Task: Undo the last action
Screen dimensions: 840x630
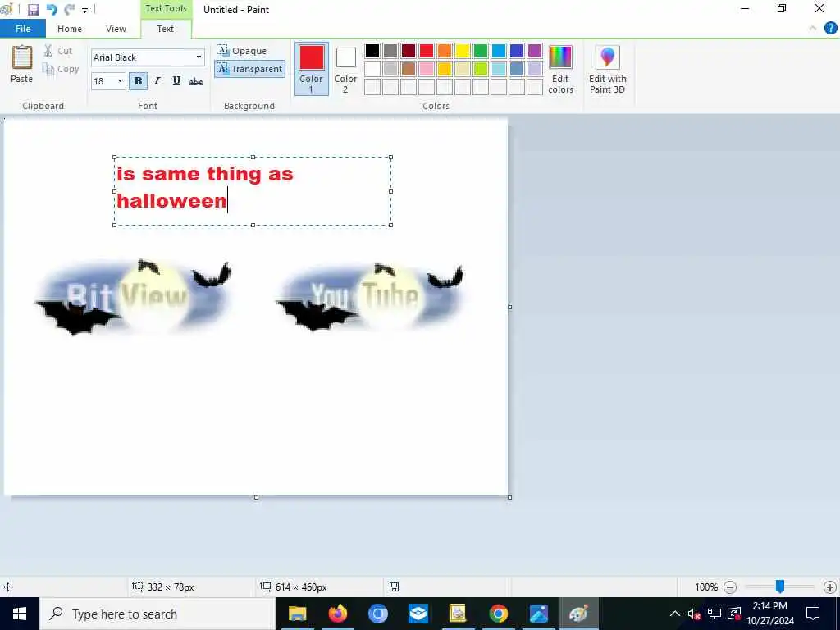Action: pyautogui.click(x=52, y=10)
